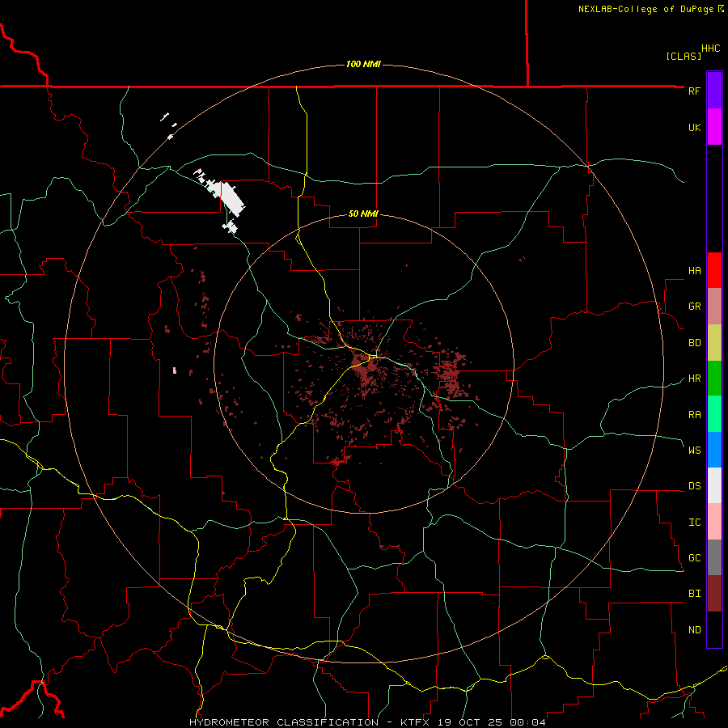Click the yellow BD big drops swatch
The width and height of the screenshot is (728, 728).
[x=714, y=342]
